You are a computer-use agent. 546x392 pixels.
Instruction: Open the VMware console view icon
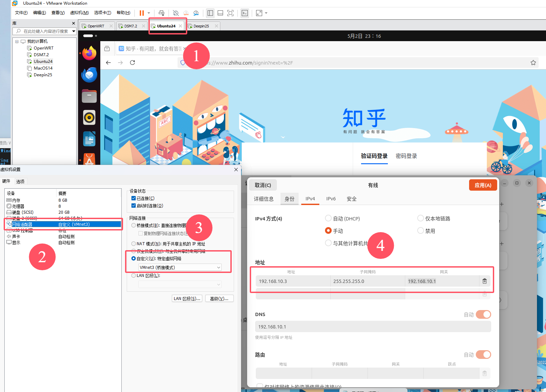pos(245,13)
